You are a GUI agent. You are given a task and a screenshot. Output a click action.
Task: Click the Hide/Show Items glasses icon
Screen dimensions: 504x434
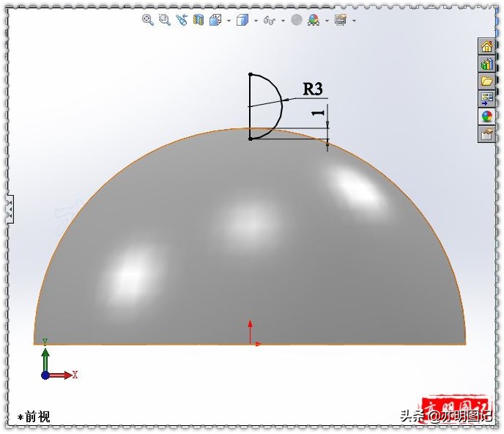pyautogui.click(x=270, y=21)
